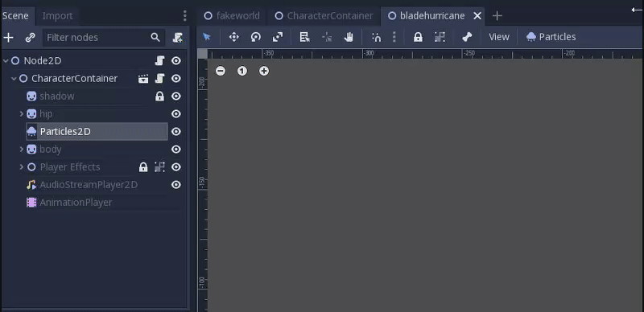Expand the Player Effects node
This screenshot has width=644, height=312.
[x=22, y=167]
